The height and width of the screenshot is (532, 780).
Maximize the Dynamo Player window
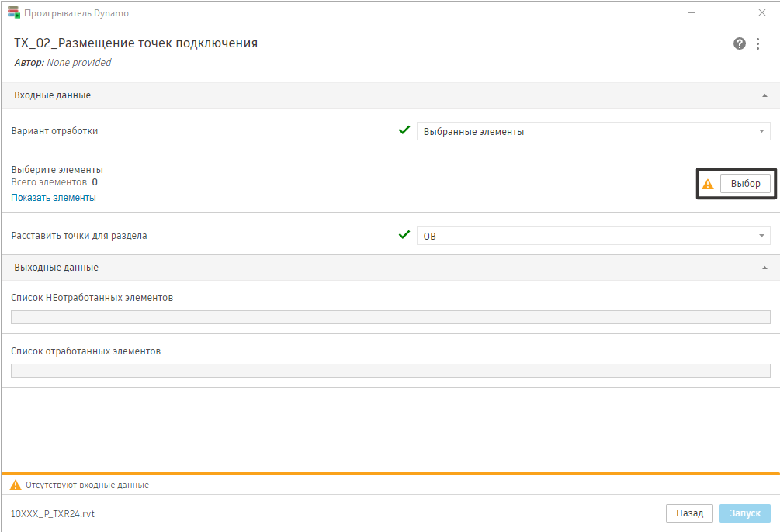pyautogui.click(x=726, y=12)
